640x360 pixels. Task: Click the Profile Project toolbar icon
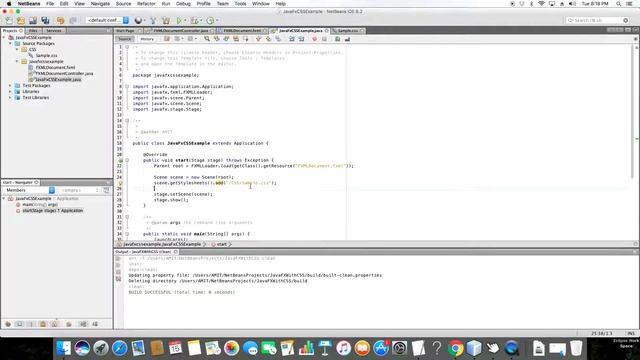(210, 20)
